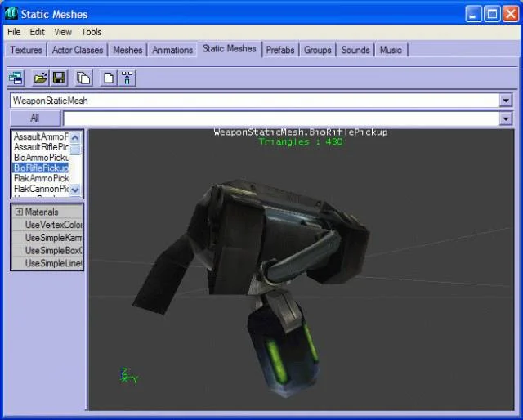Click the mesh list scroll down arrow
Image resolution: width=523 pixels, height=420 pixels.
(x=75, y=190)
